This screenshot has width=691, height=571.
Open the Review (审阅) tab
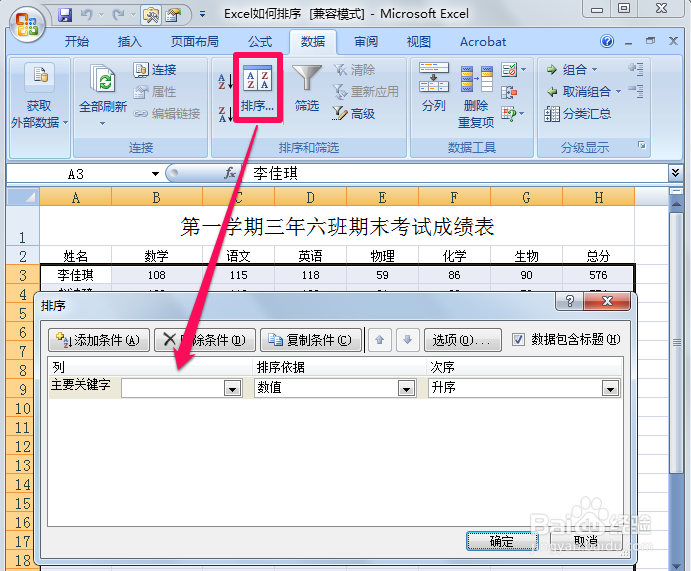coord(366,41)
